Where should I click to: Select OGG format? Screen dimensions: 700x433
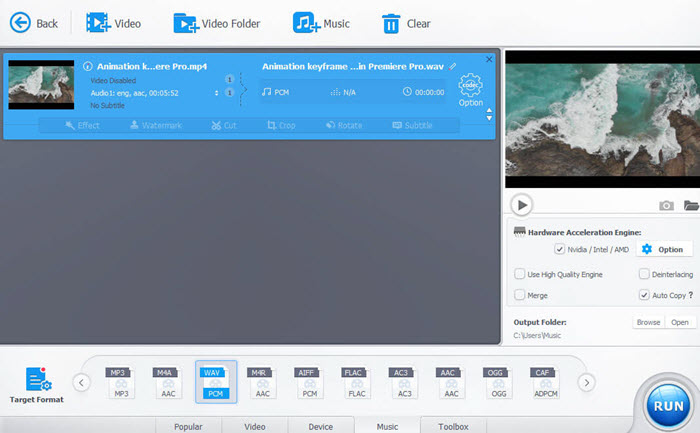(498, 383)
